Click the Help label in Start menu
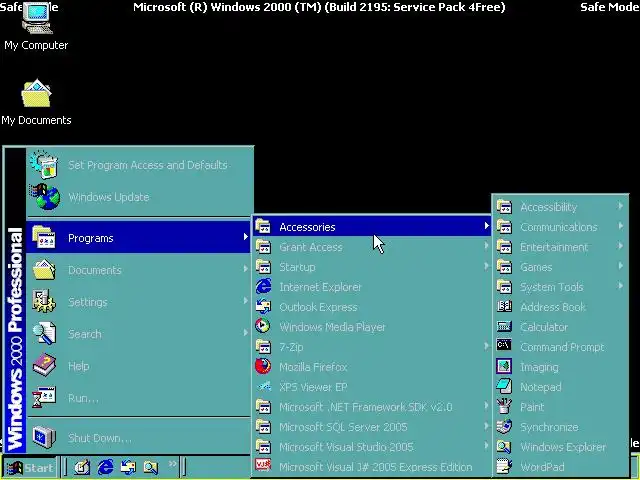This screenshot has width=640, height=480. pyautogui.click(x=78, y=366)
